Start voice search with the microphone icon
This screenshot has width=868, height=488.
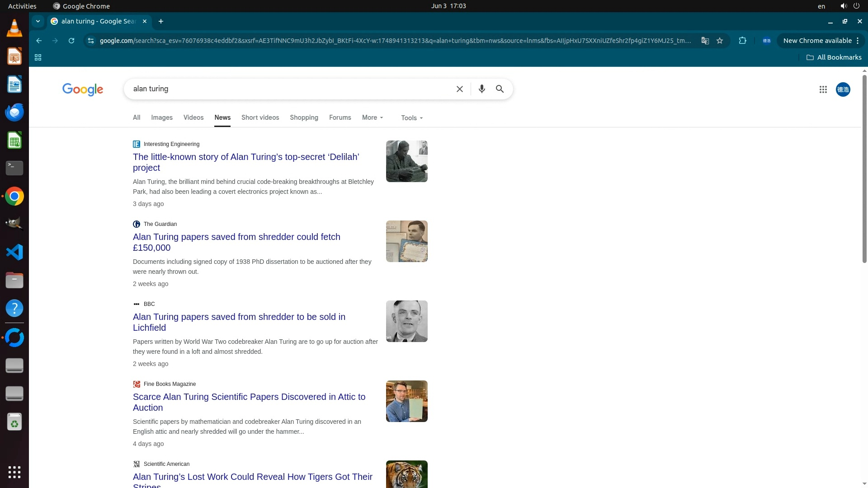pyautogui.click(x=481, y=89)
